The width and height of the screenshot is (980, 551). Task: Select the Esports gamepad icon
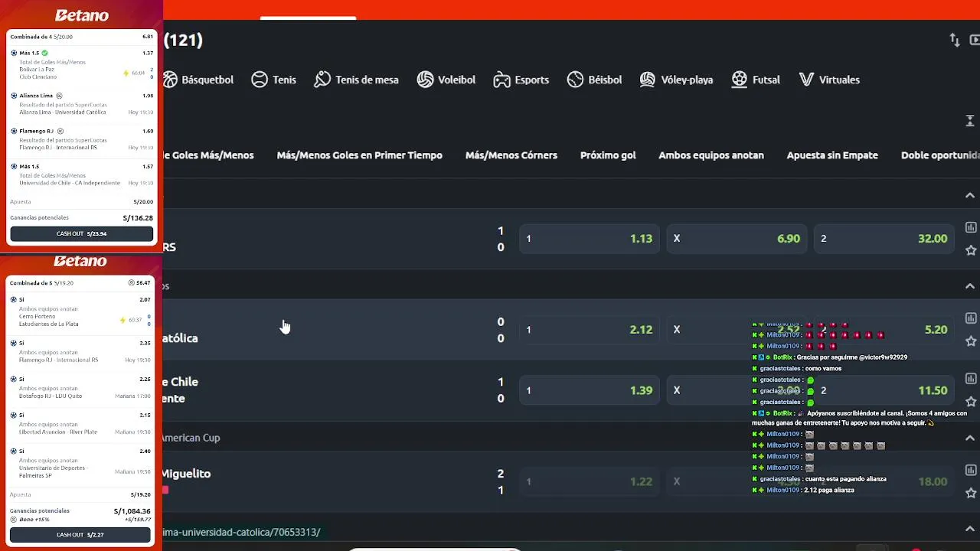tap(501, 80)
